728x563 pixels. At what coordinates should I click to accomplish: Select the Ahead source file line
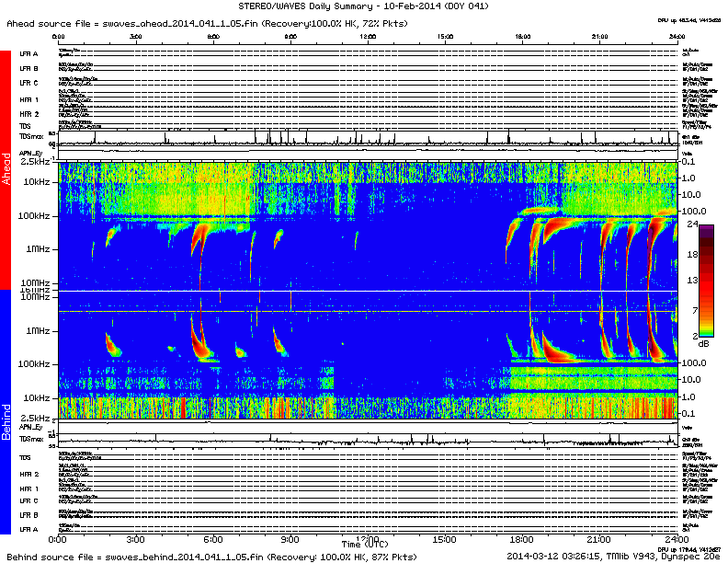[x=207, y=24]
